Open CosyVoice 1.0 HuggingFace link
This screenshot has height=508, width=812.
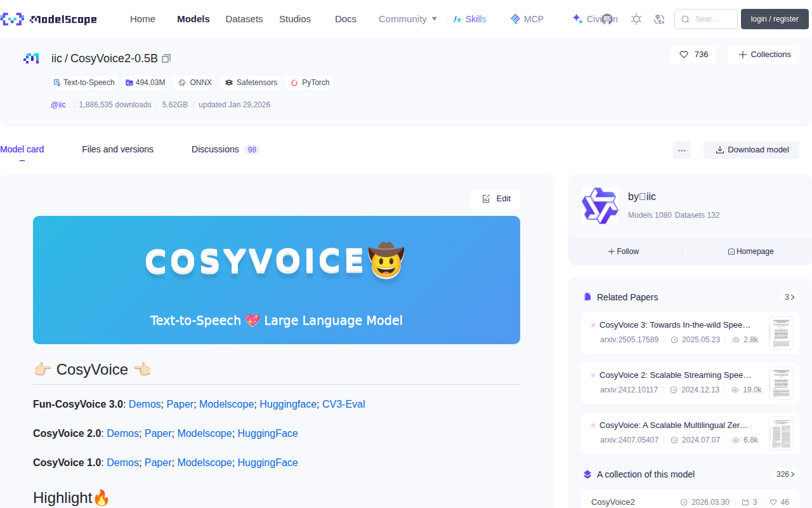(268, 462)
